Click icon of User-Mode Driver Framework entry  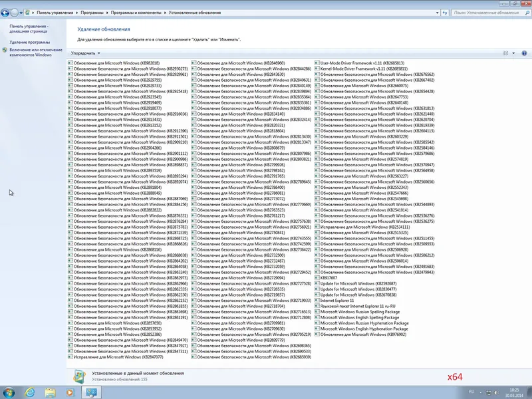(x=317, y=63)
